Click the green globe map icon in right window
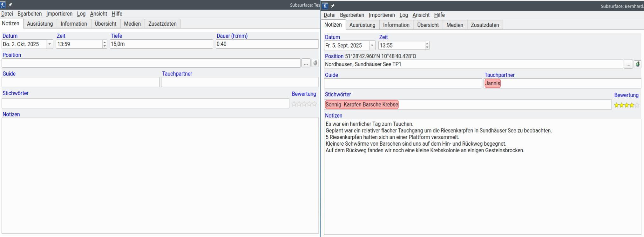Screen dimensions: 644x237 pos(637,64)
